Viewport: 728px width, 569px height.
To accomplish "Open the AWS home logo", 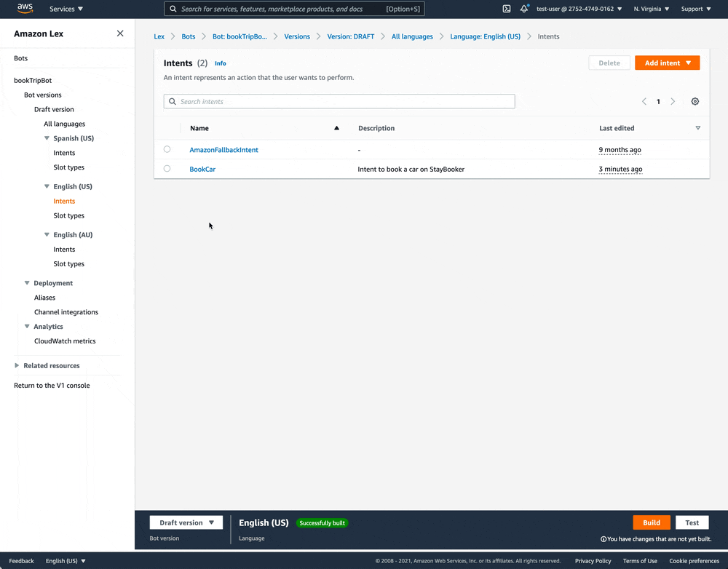I will 25,8.
